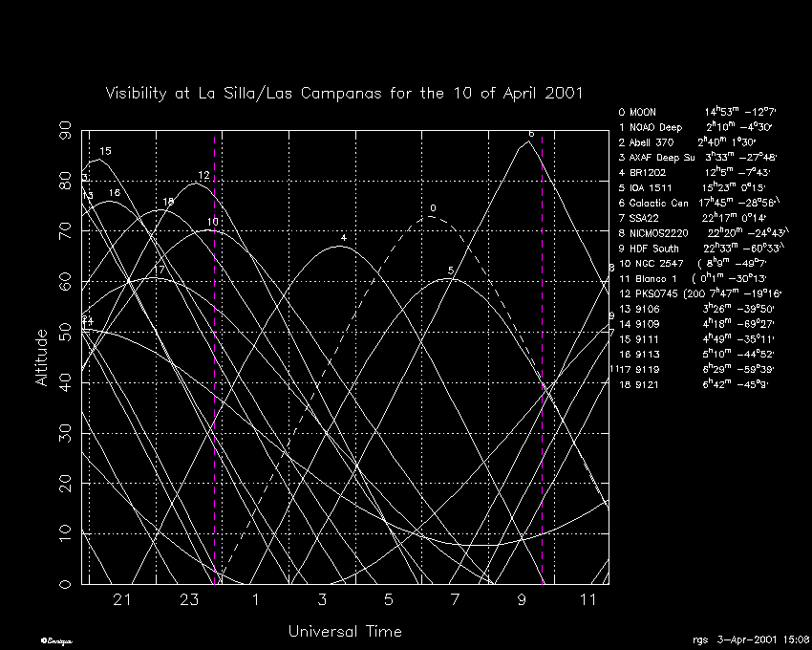Click the Altitude axis label
The width and height of the screenshot is (812, 650).
point(41,357)
